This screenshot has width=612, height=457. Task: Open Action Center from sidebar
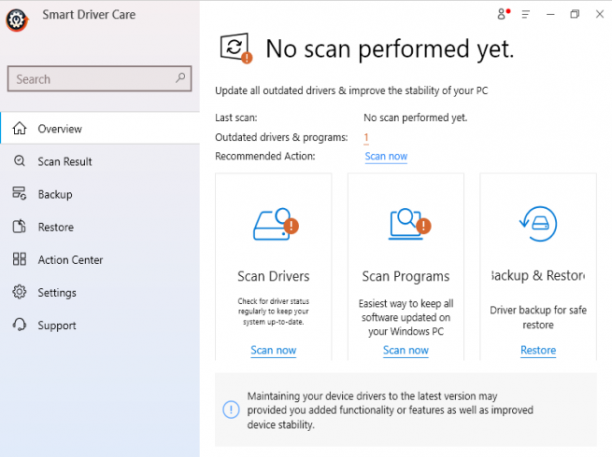point(100,260)
